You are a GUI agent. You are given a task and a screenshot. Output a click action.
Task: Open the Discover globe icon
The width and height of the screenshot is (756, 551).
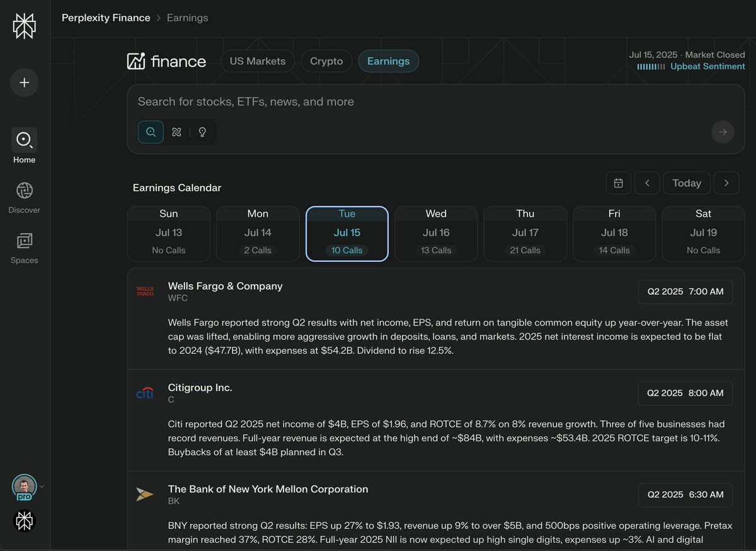click(x=24, y=190)
